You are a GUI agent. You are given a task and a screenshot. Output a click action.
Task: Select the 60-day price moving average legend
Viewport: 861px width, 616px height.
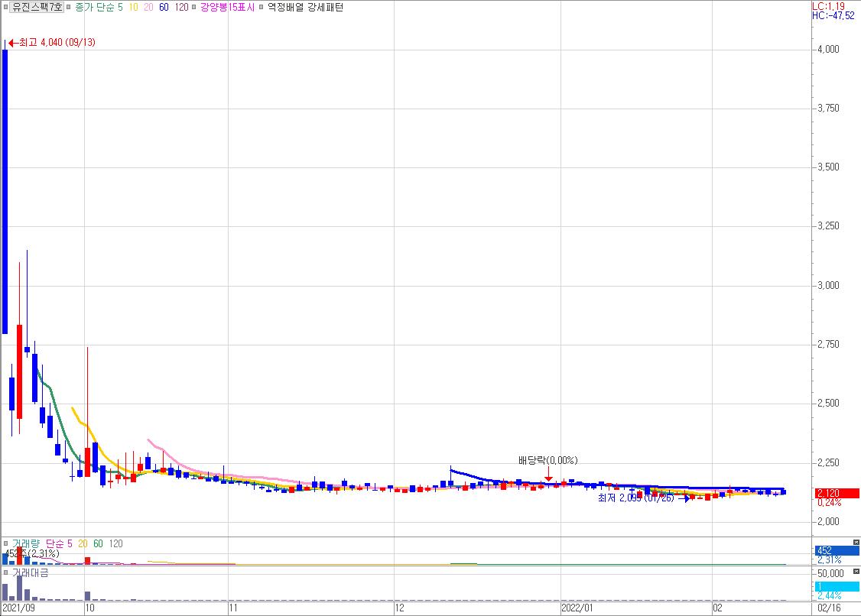[x=164, y=7]
